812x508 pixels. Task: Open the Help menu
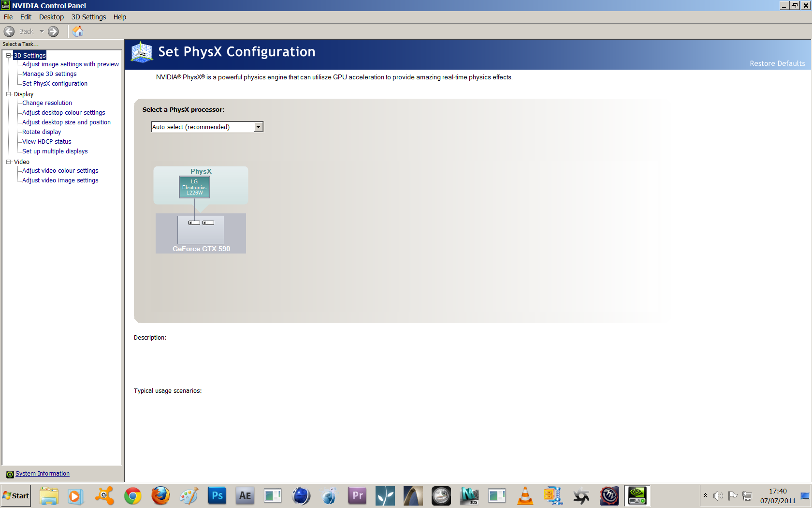[x=120, y=17]
